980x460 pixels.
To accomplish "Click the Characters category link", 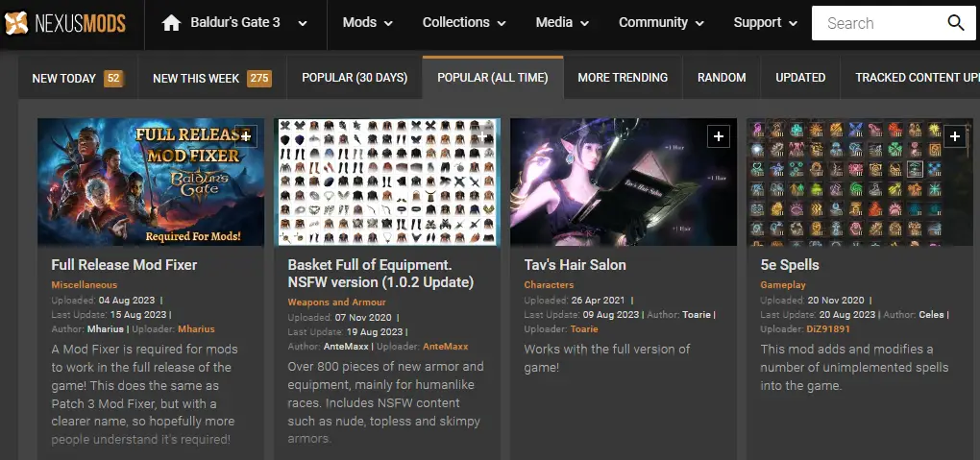I will 549,285.
